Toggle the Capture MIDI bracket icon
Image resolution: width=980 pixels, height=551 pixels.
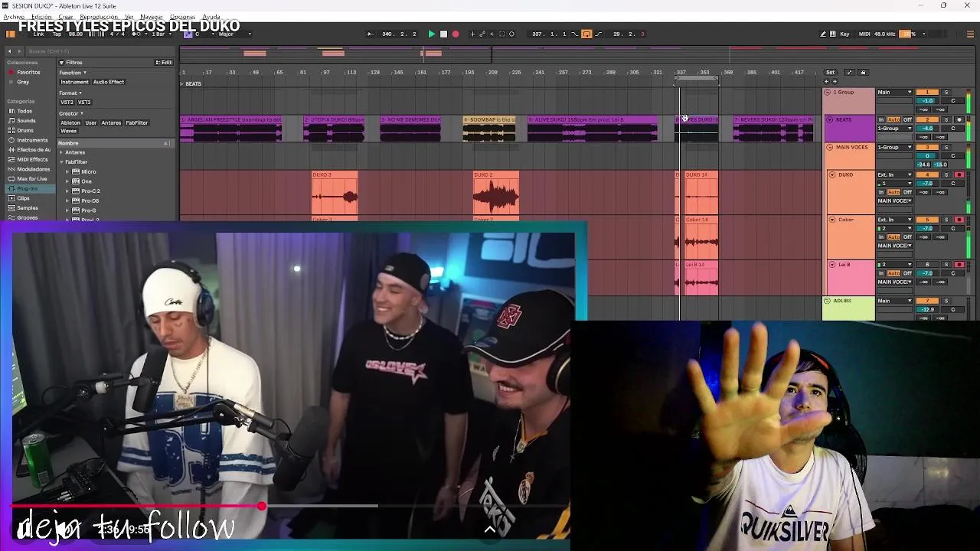click(x=502, y=34)
